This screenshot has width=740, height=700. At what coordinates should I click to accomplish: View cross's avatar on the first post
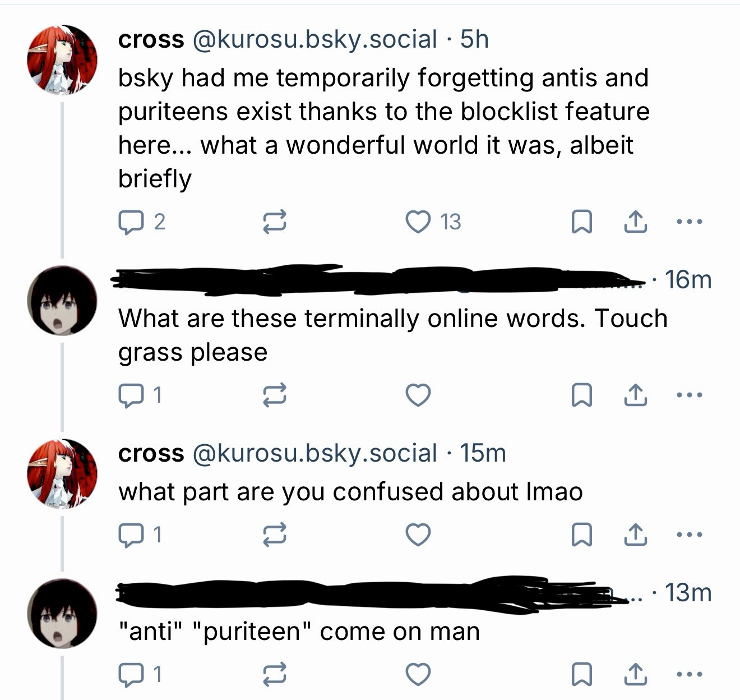(62, 59)
